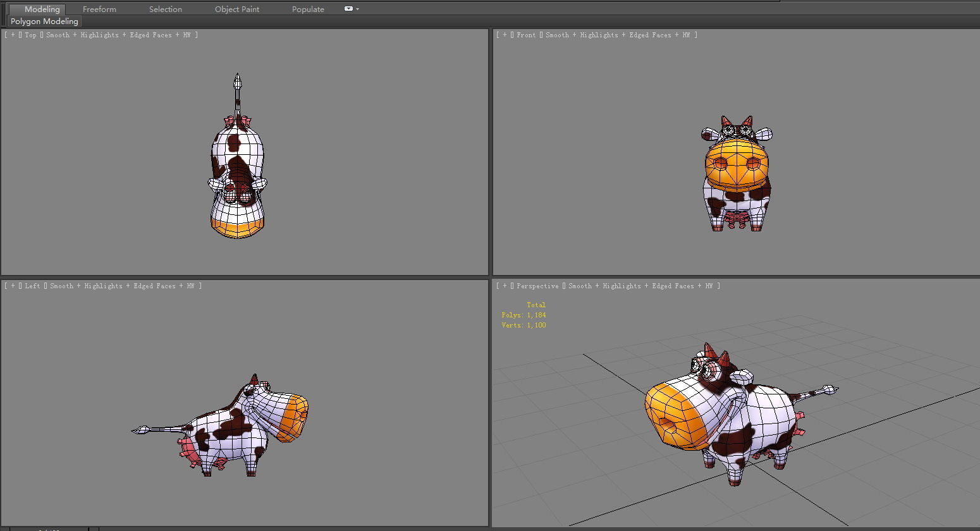Click the Front viewport view name label
The image size is (980, 531).
point(525,35)
